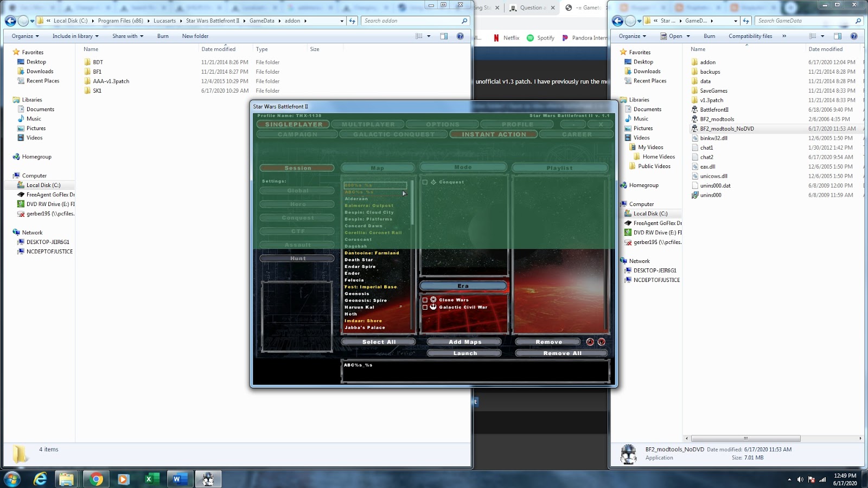Expand the Open dropdown arrow in GameData window
The width and height of the screenshot is (868, 488).
click(688, 36)
